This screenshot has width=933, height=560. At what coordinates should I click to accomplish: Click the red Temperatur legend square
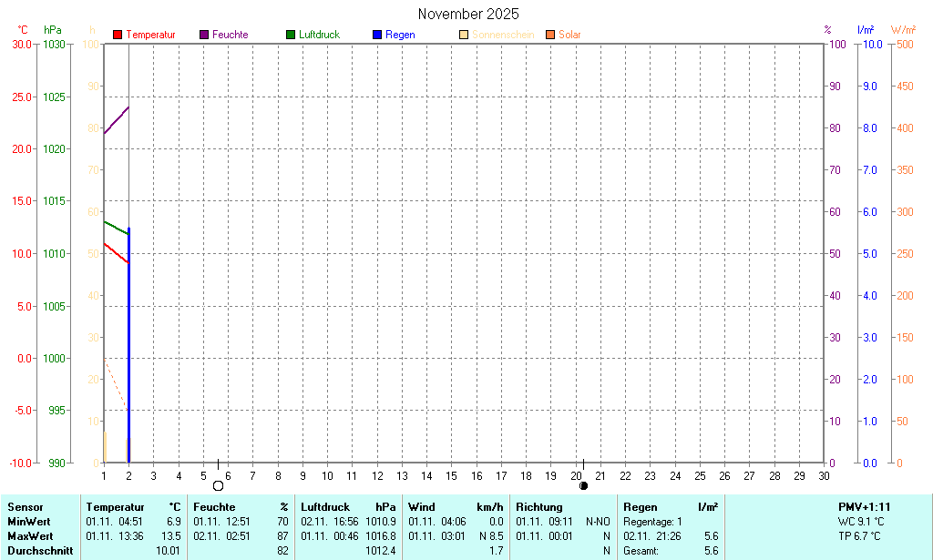118,35
